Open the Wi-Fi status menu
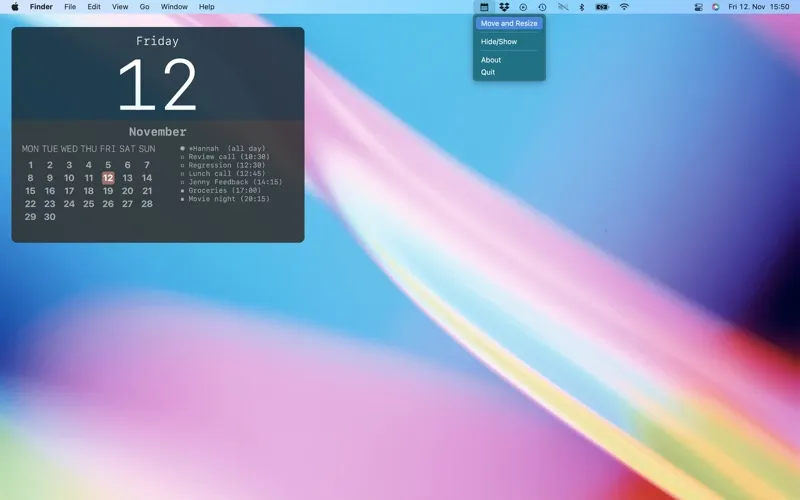800x500 pixels. tap(624, 7)
